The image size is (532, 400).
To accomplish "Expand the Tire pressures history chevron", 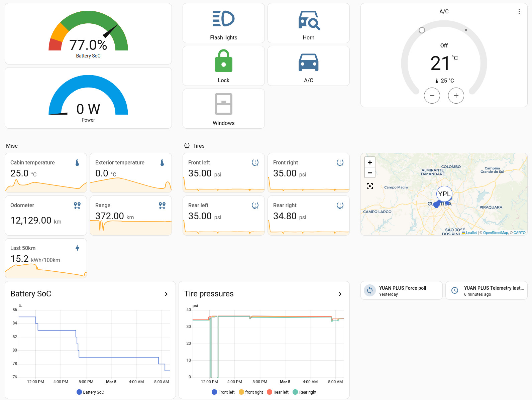I will tap(340, 294).
